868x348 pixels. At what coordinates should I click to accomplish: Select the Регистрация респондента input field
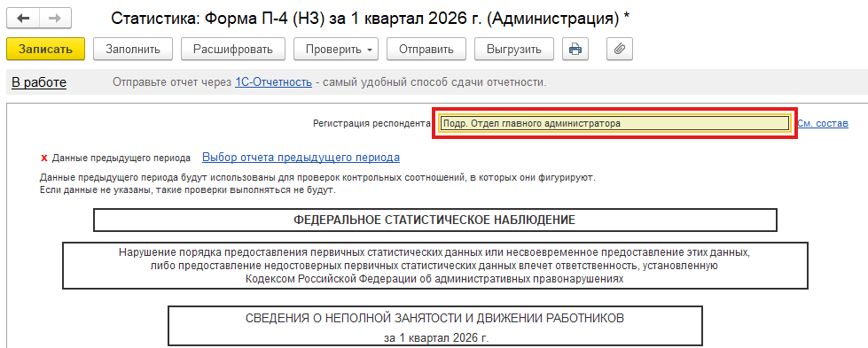tap(614, 123)
